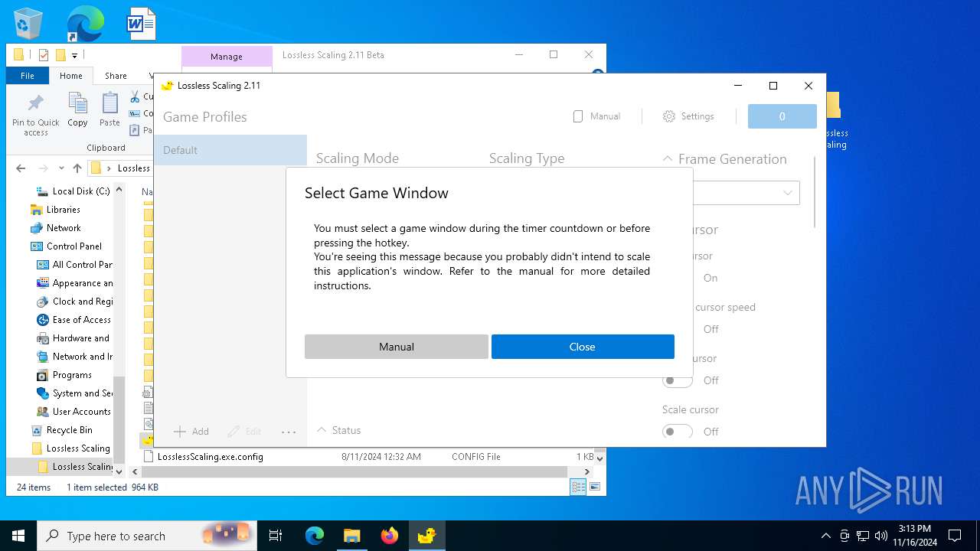This screenshot has height=551, width=980.
Task: Click the Add profile plus icon
Action: (180, 432)
